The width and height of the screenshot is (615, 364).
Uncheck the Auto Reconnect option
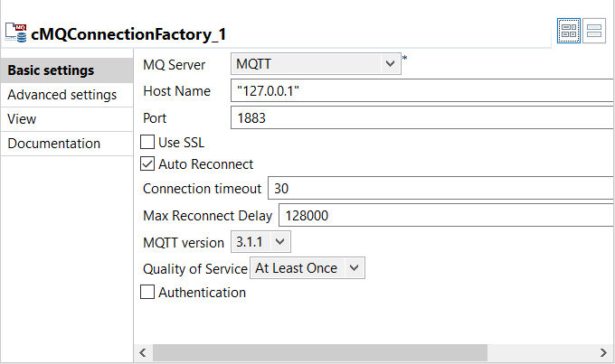(147, 164)
